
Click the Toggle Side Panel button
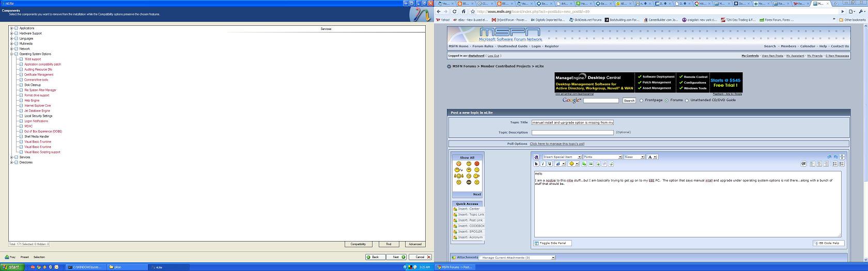(552, 243)
